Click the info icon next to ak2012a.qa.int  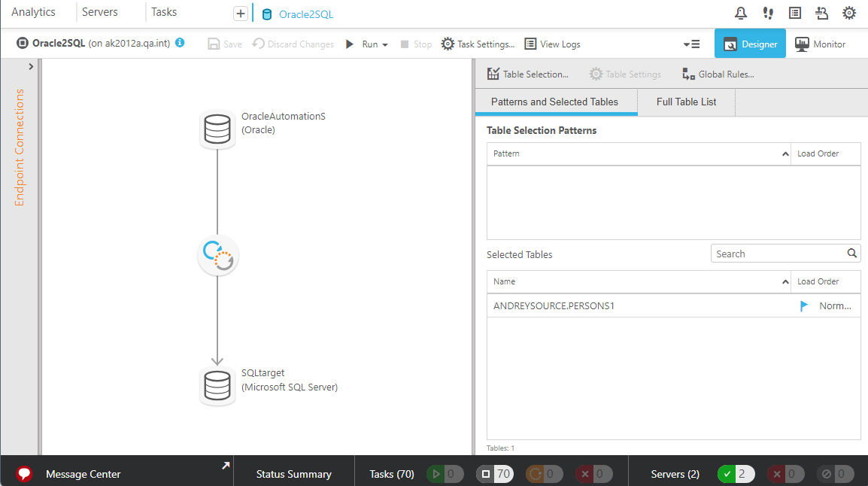[x=179, y=43]
